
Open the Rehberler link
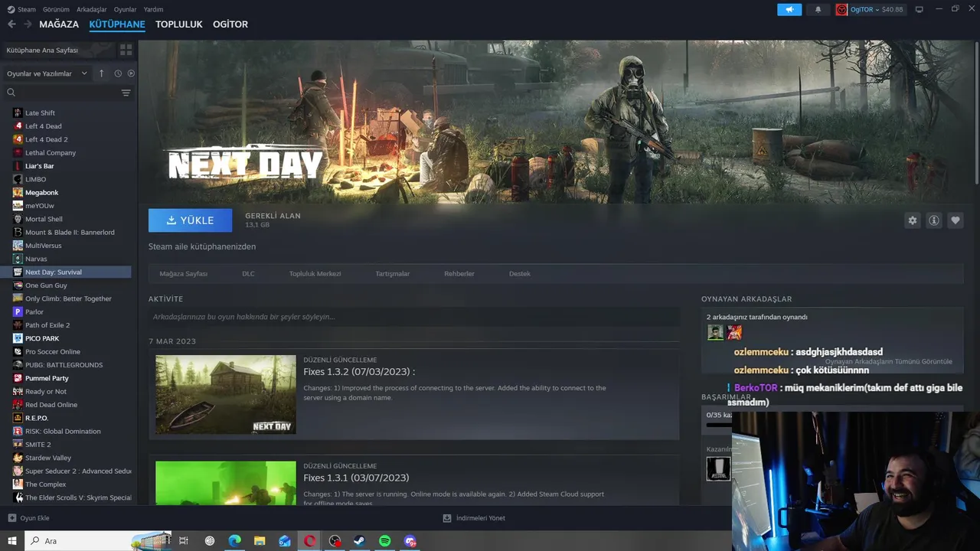point(459,274)
